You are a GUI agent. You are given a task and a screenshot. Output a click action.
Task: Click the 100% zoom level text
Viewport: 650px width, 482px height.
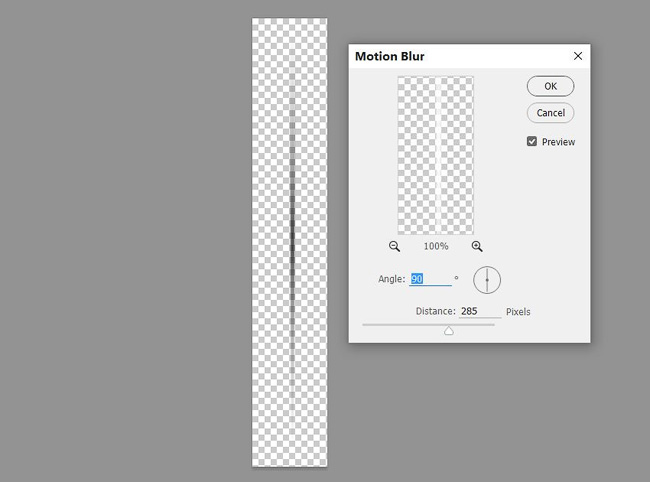point(436,247)
